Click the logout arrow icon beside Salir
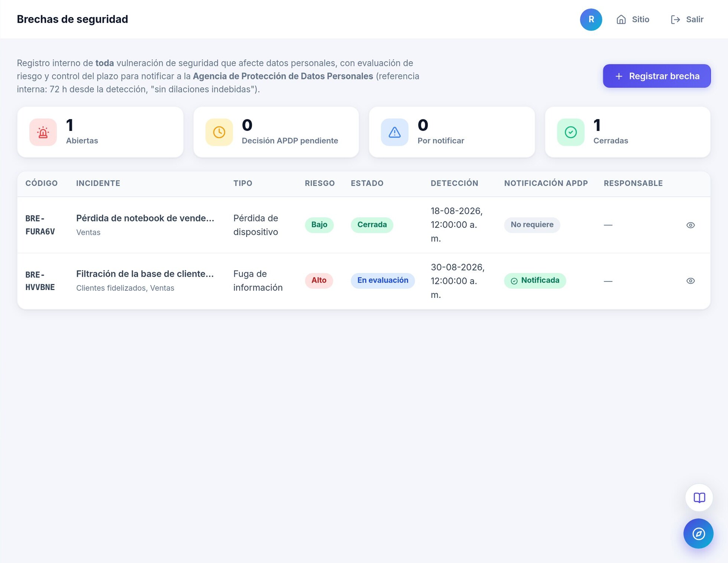 [x=675, y=20]
